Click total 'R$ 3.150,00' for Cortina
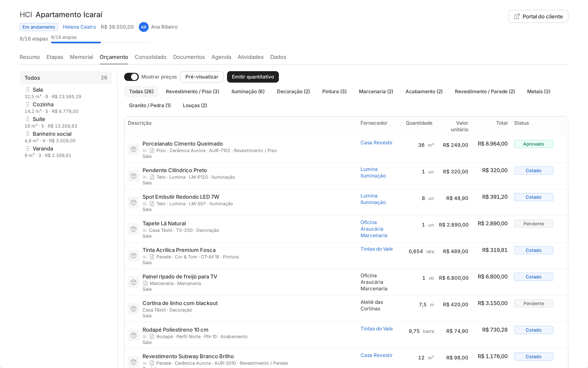Screen dimensions: 588x368 click(492, 303)
